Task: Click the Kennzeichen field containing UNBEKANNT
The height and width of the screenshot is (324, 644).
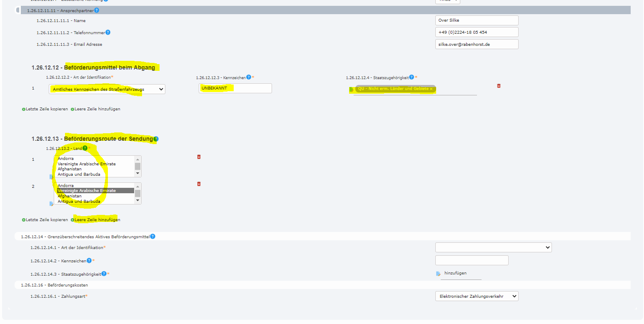Action: click(x=235, y=88)
